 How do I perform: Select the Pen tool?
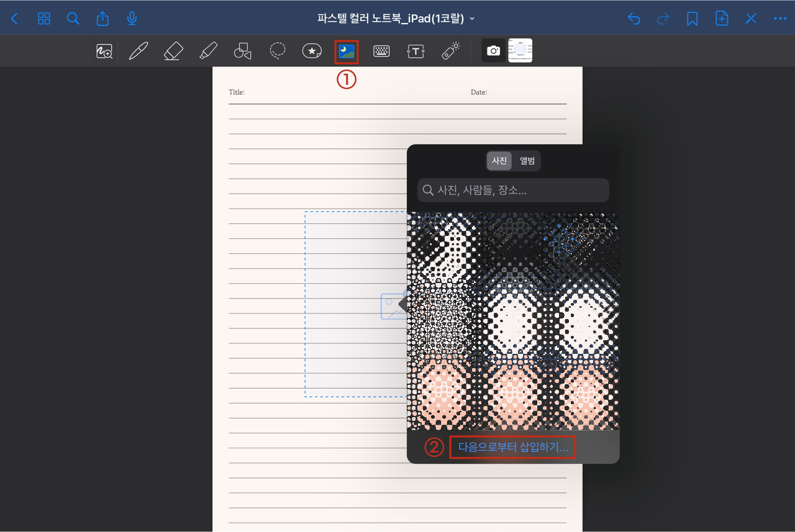pos(139,51)
